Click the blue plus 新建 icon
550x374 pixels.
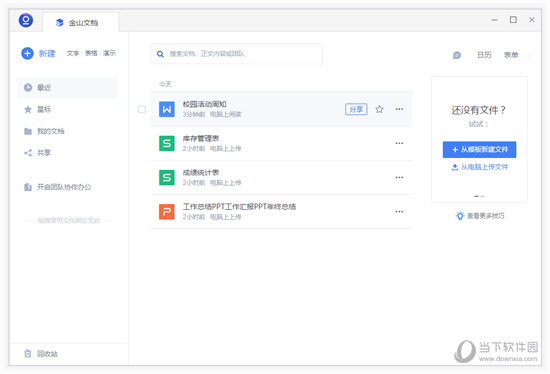click(x=27, y=53)
